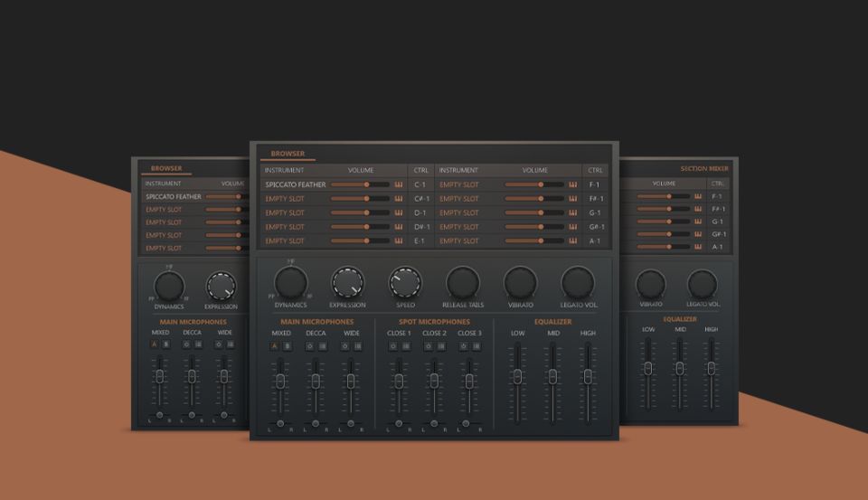The image size is (868, 500).
Task: Click keyboard icon beside G-1 in right window
Action: pyautogui.click(x=698, y=222)
